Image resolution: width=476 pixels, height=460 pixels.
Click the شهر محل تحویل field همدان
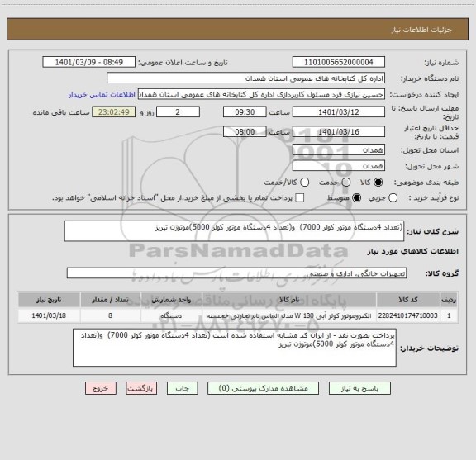coord(339,166)
